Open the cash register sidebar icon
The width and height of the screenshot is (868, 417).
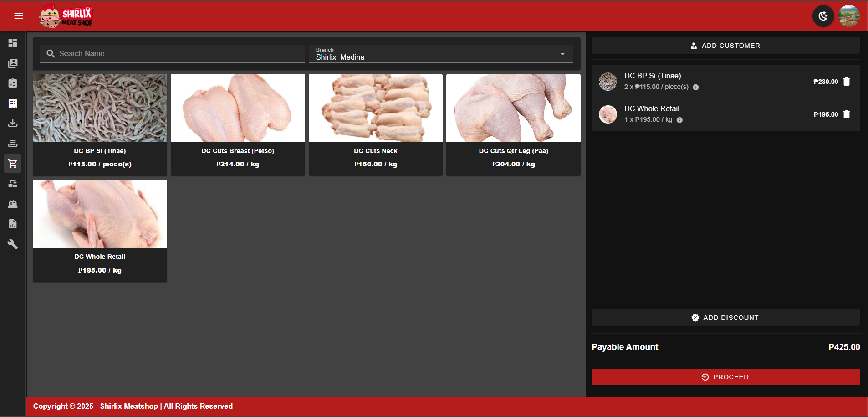coord(13,204)
